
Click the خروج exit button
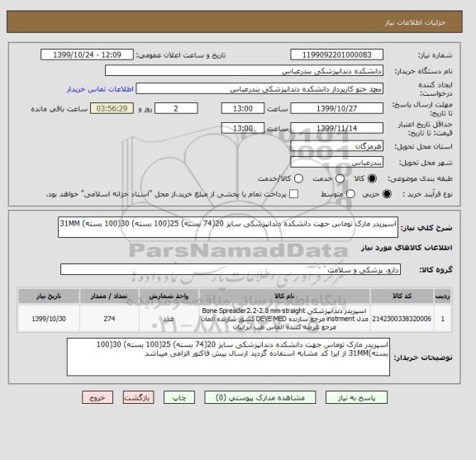[x=98, y=397]
